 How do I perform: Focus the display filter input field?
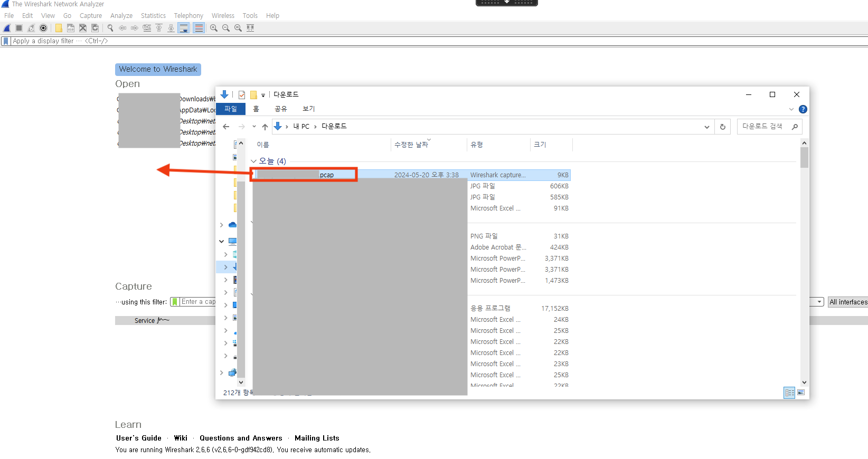click(438, 41)
